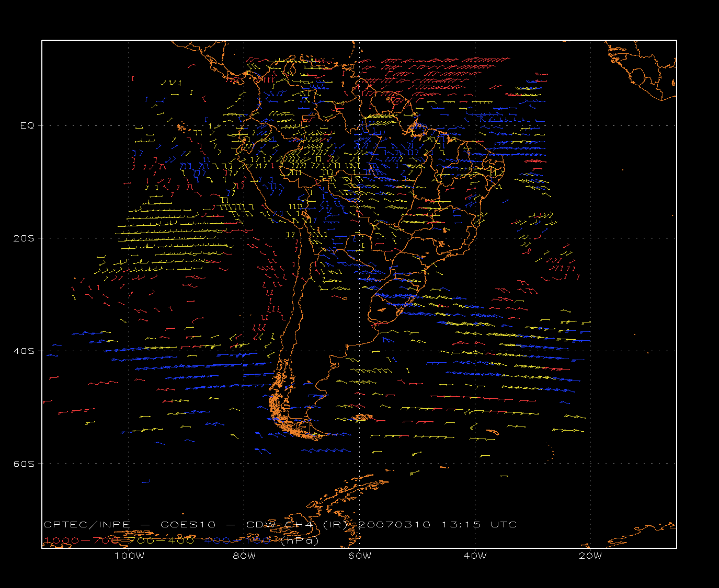Click the 60W longitude axis label
Image resolution: width=719 pixels, height=588 pixels.
tap(360, 556)
